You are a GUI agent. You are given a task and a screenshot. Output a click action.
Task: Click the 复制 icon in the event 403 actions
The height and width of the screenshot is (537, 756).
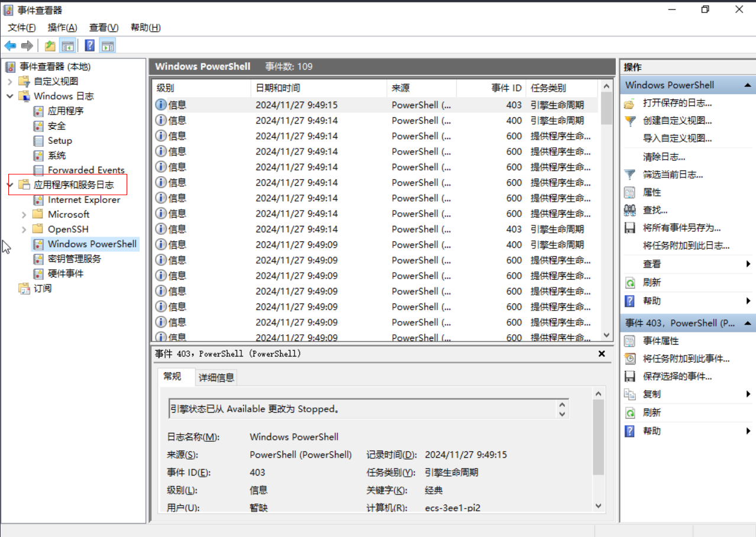pyautogui.click(x=630, y=394)
